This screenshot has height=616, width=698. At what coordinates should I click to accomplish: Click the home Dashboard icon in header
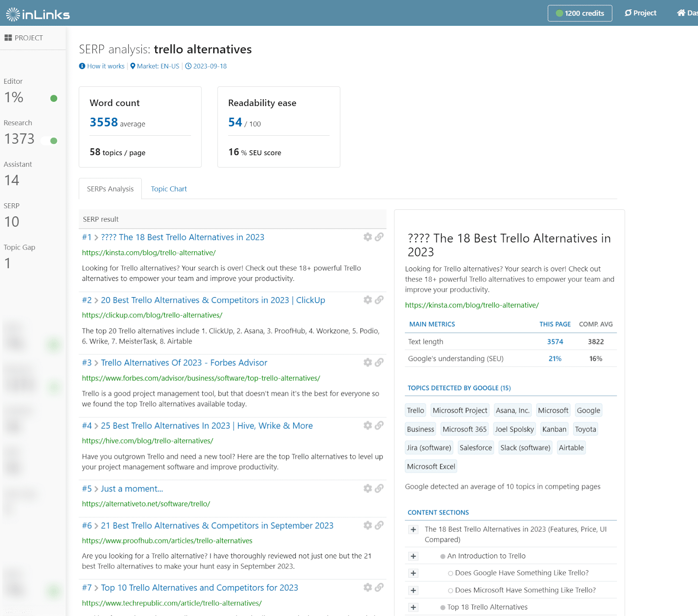(681, 13)
